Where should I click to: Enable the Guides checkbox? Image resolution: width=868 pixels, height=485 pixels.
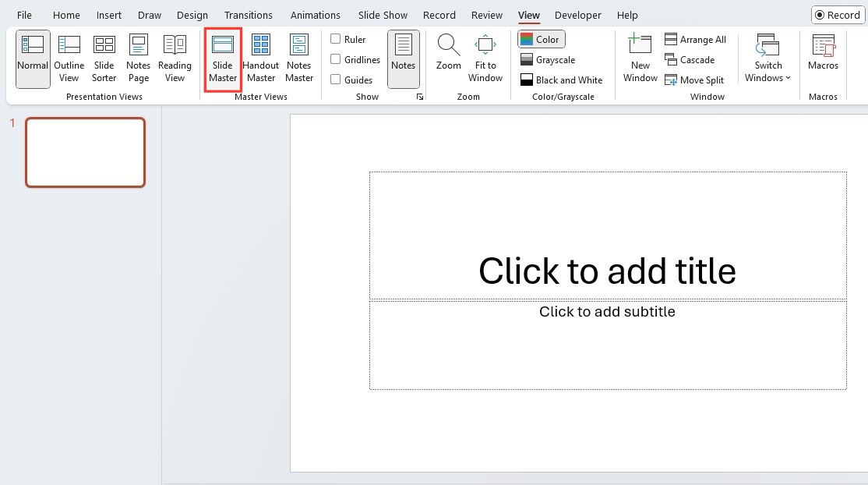(336, 80)
